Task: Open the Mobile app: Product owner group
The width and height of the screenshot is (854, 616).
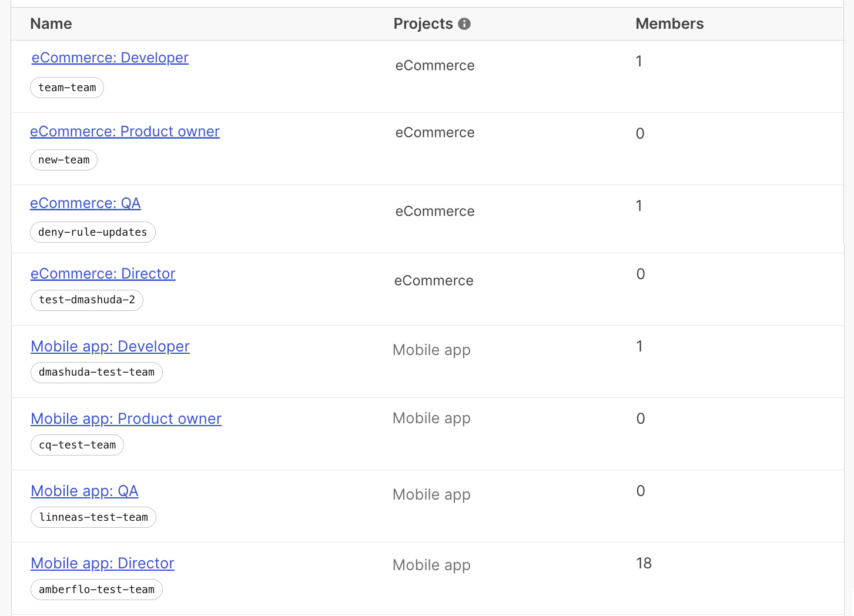Action: [x=126, y=419]
